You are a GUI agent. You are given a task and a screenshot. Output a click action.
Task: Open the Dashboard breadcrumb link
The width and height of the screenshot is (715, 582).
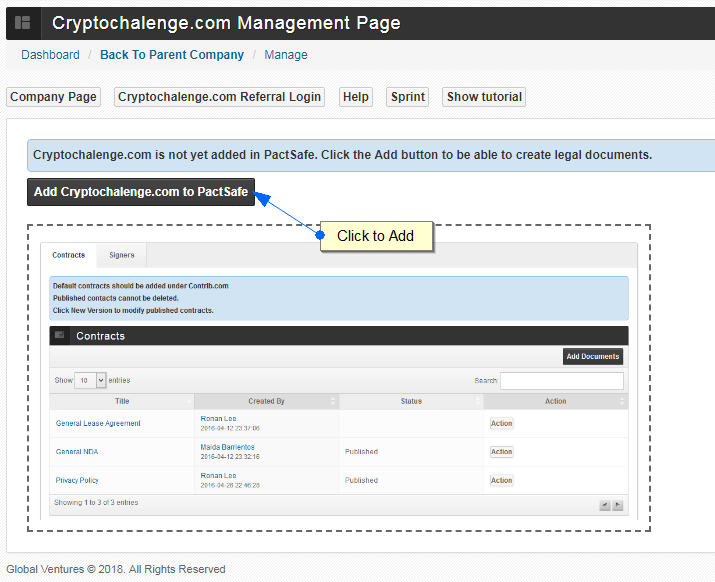coord(50,55)
